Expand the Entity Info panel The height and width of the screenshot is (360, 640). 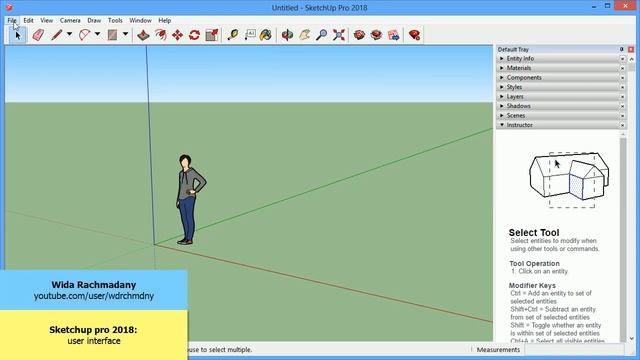(561, 59)
